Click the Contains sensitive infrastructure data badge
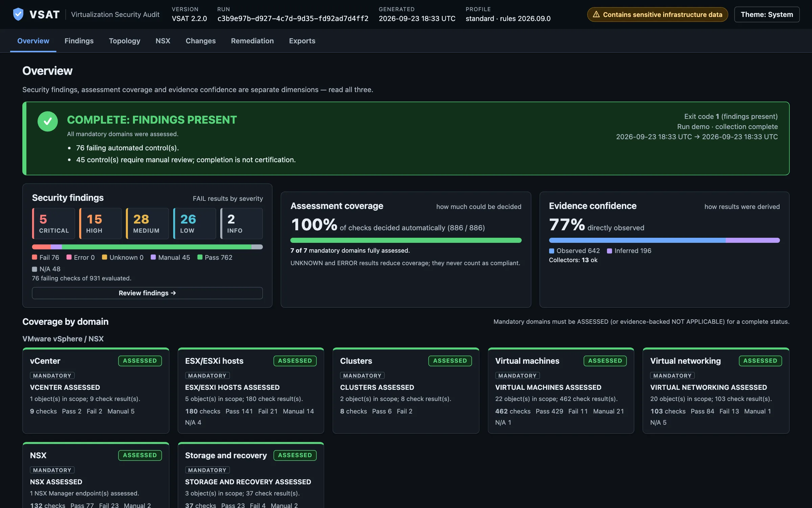Screen dimensions: 812x508 [x=657, y=15]
